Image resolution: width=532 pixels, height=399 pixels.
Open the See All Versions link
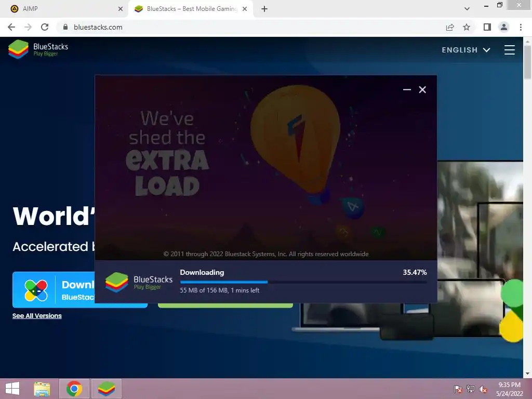(x=37, y=316)
